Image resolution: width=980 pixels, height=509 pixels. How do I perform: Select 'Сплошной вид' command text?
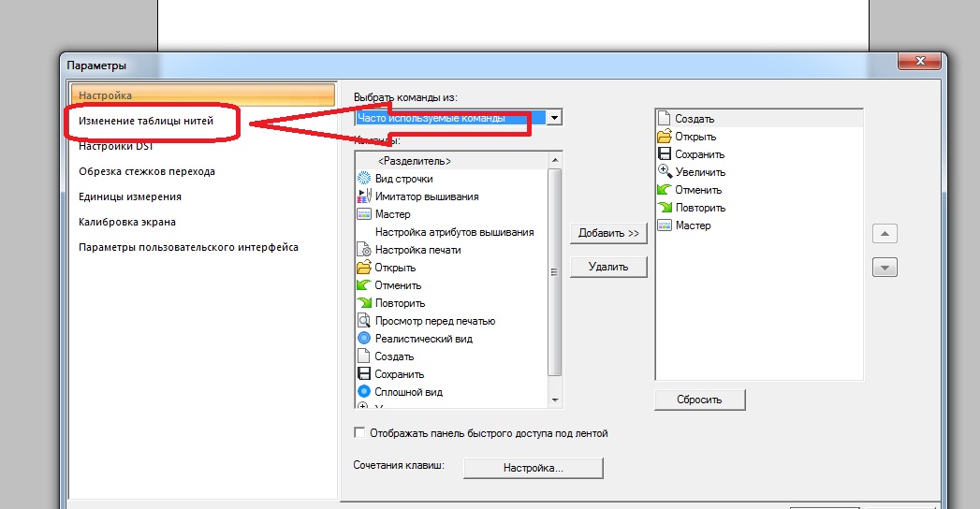point(409,392)
